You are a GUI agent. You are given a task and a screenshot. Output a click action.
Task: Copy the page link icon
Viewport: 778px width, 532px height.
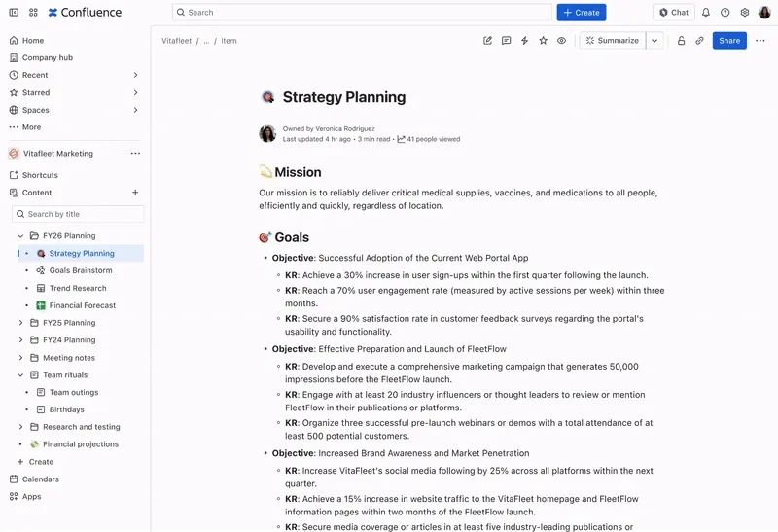(x=699, y=41)
